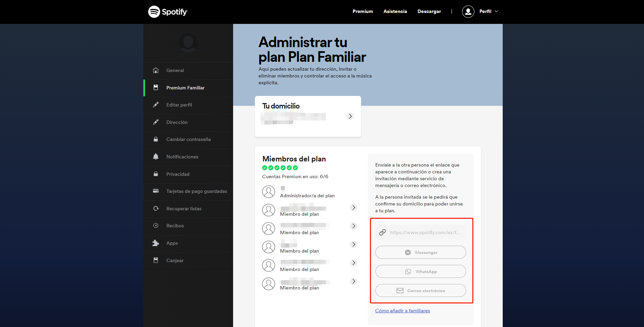Click the Administrador/a del plan avatar
Viewport: 644px width, 327px height.
click(x=269, y=192)
